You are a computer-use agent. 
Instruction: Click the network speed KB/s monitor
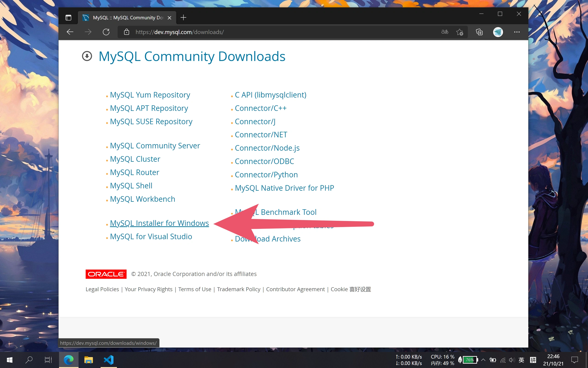(x=409, y=360)
